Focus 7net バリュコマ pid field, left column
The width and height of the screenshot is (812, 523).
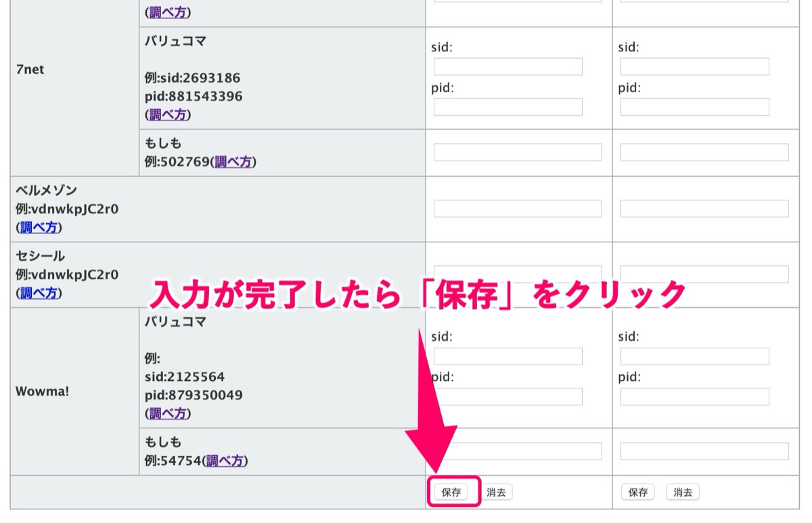tap(508, 107)
